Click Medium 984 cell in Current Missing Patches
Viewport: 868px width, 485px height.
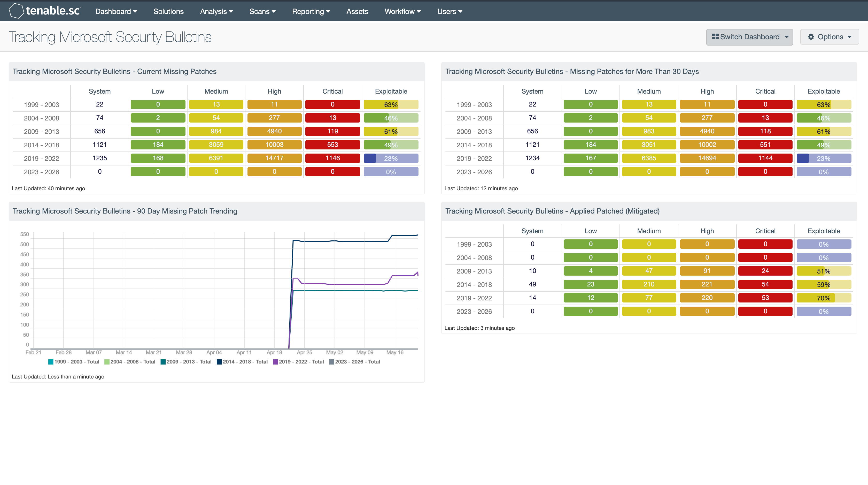coord(216,131)
